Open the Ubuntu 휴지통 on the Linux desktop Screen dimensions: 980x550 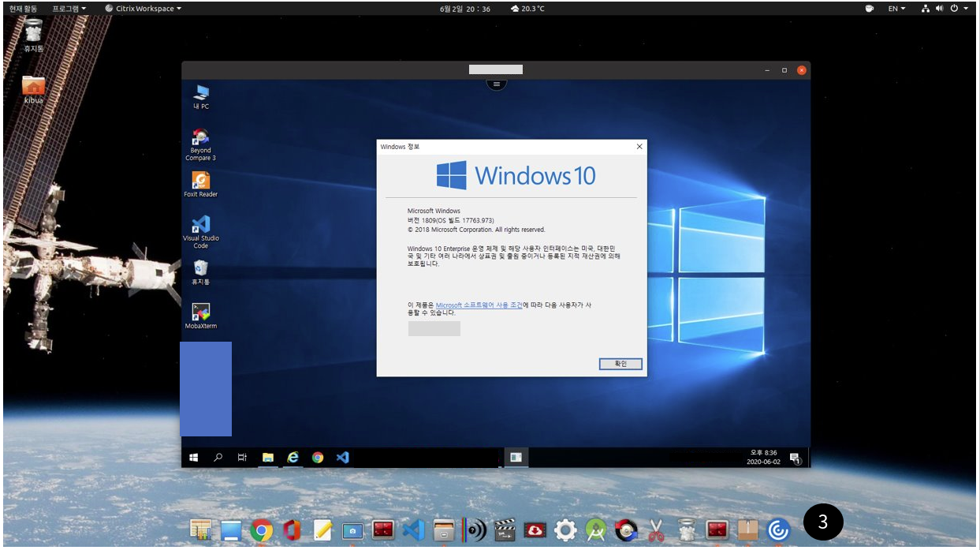pos(34,35)
